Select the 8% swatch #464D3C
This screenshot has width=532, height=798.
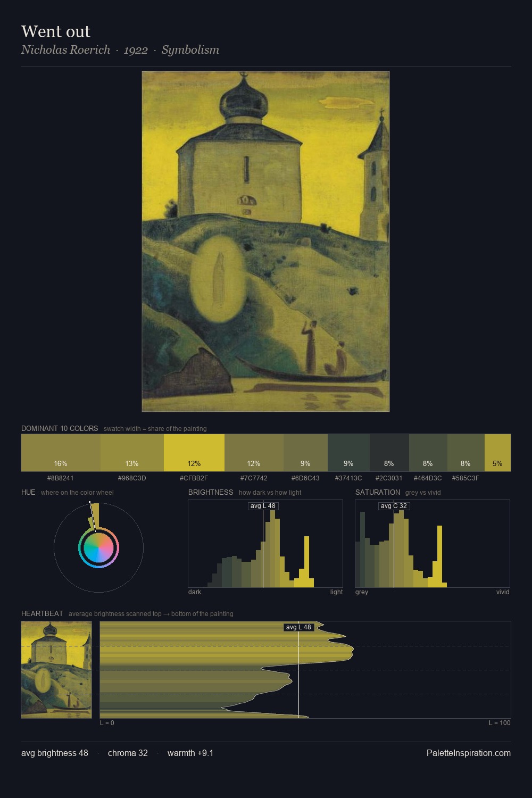[x=428, y=453]
